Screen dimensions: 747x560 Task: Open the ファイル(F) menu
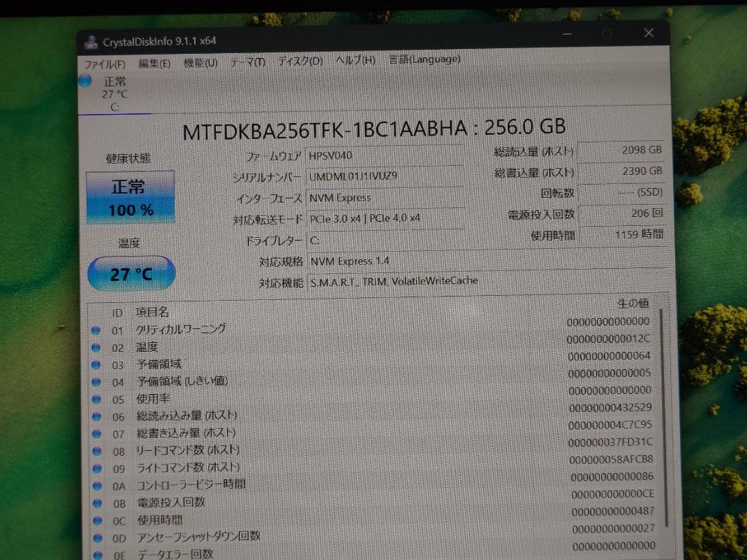[x=104, y=63]
